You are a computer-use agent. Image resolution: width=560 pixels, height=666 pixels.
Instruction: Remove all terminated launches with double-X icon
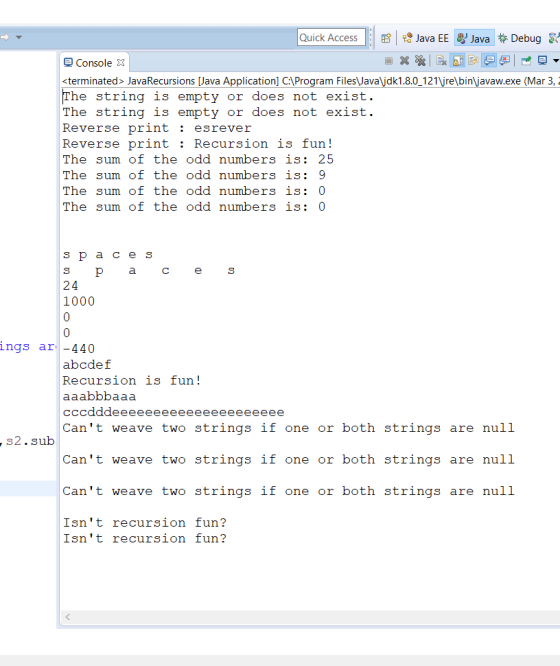(x=420, y=61)
